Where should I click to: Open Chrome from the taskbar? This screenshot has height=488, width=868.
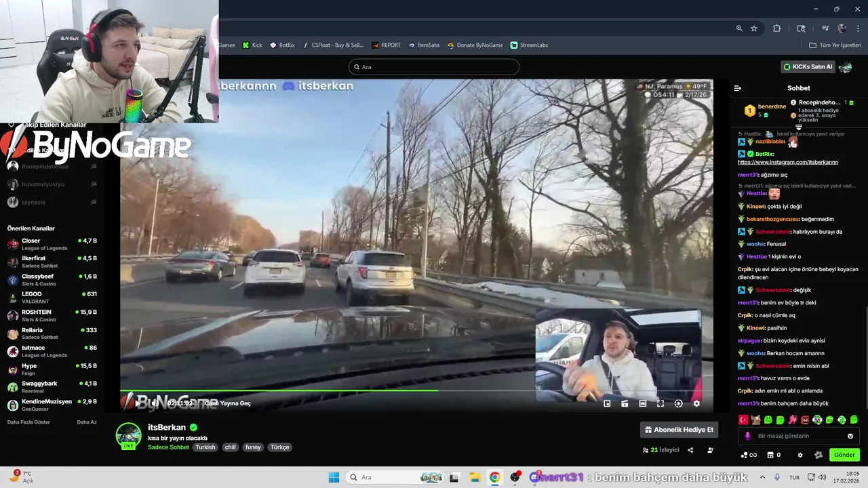pyautogui.click(x=495, y=477)
